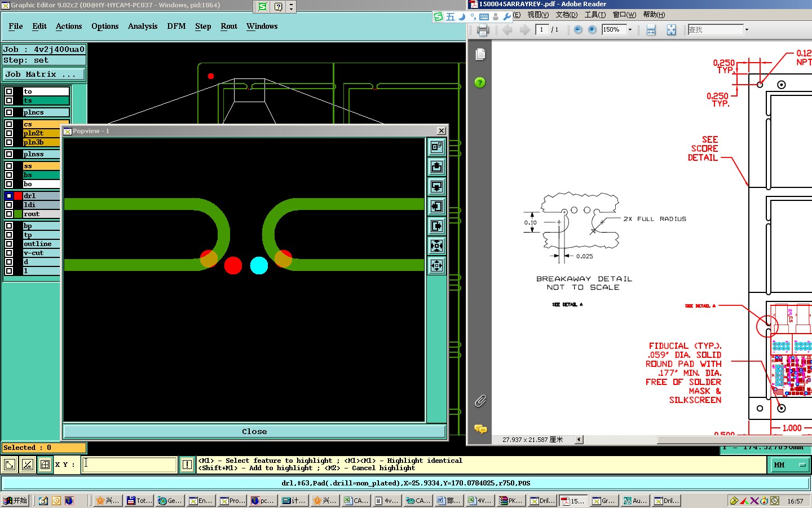Click the Tot... taskbar button
The width and height of the screenshot is (812, 508).
point(139,501)
